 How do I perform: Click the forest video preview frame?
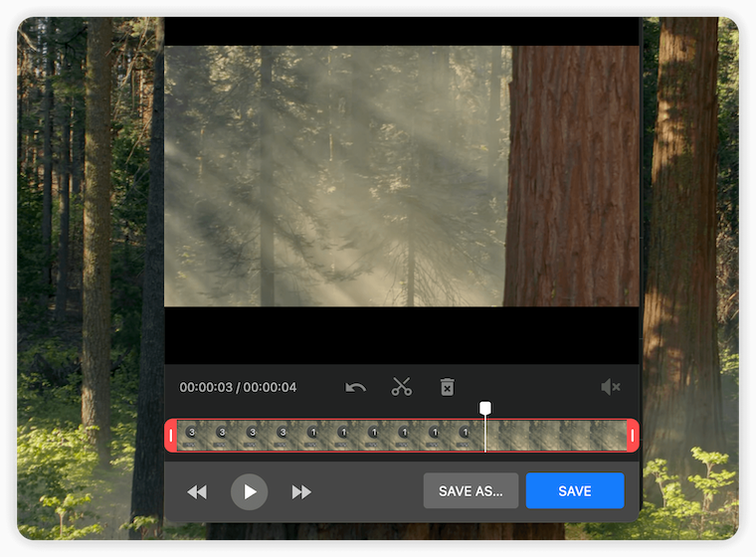402,176
